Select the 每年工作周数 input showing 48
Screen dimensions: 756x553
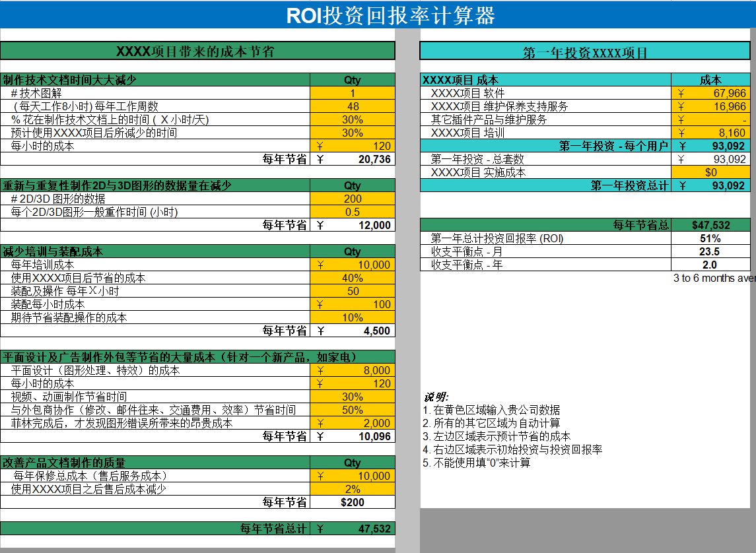tap(353, 106)
